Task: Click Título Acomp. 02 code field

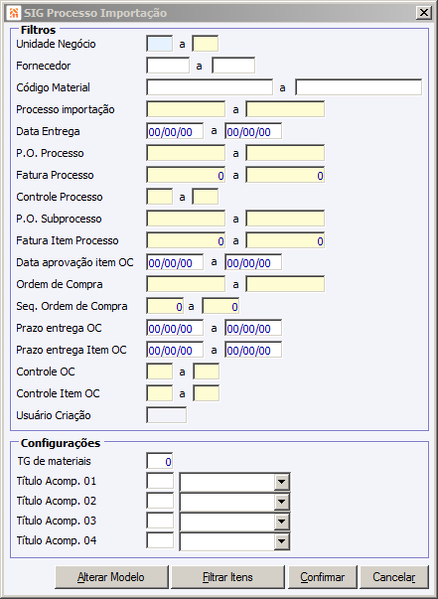Action: point(160,501)
